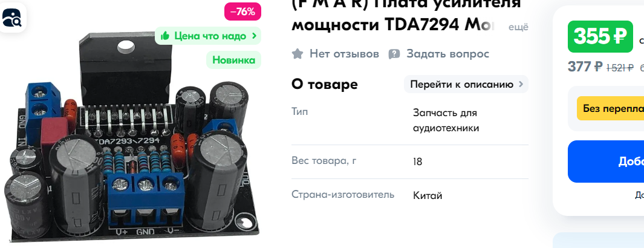Click the 'Новинка' green label
This screenshot has height=248, width=644.
pos(233,60)
